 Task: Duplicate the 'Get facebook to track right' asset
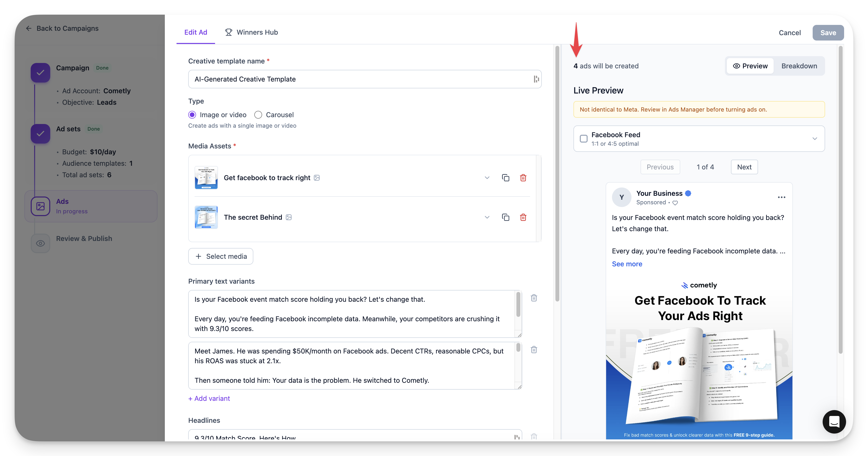click(505, 178)
